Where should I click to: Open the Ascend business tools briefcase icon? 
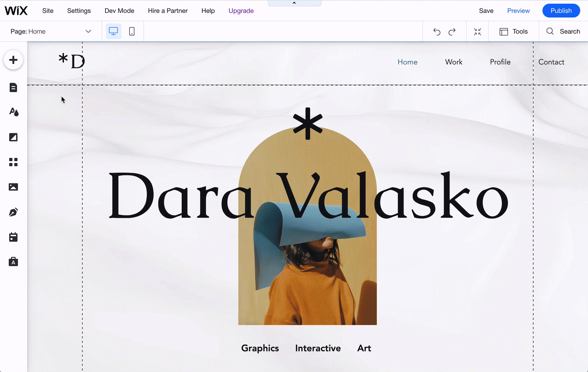coord(13,262)
